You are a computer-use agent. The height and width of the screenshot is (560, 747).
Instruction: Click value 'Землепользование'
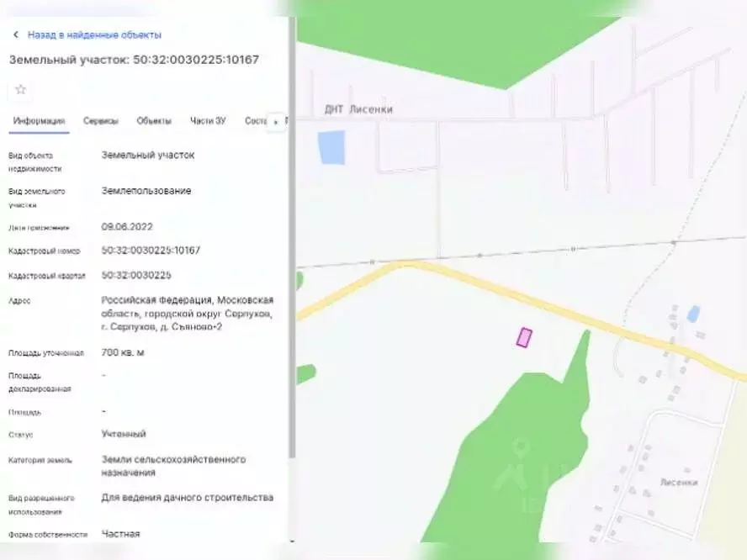(146, 191)
